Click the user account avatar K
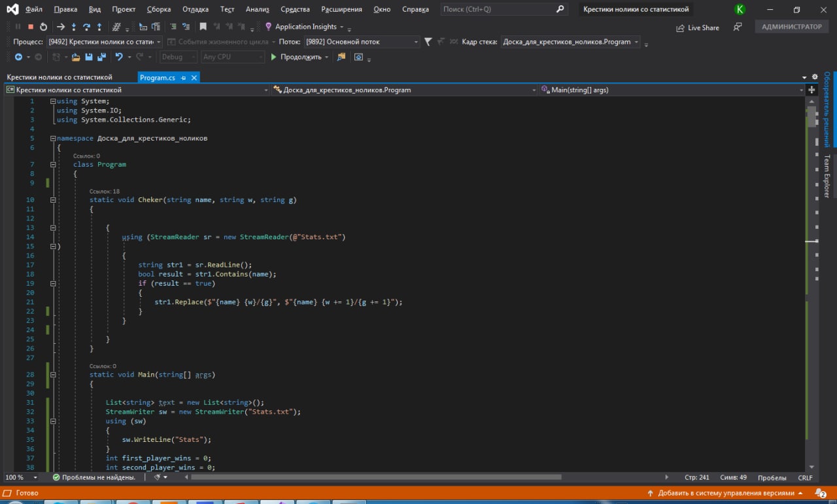This screenshot has height=504, width=837. coord(740,9)
